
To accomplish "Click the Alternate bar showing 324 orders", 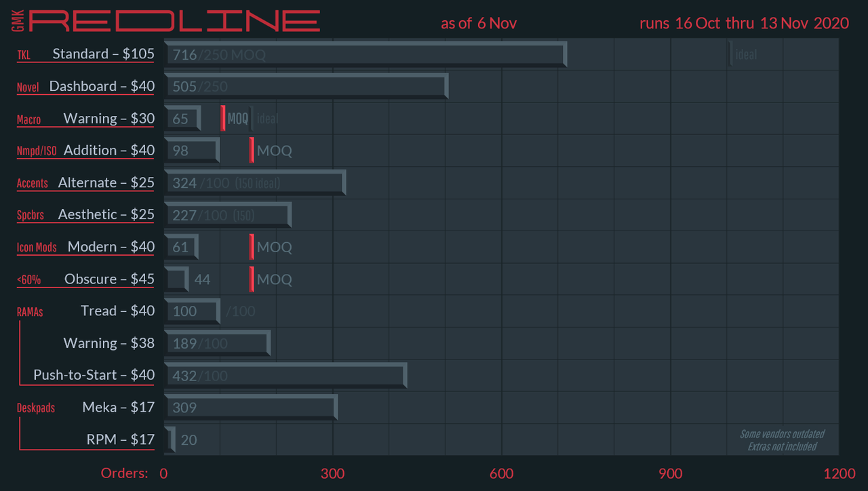I will (x=255, y=182).
